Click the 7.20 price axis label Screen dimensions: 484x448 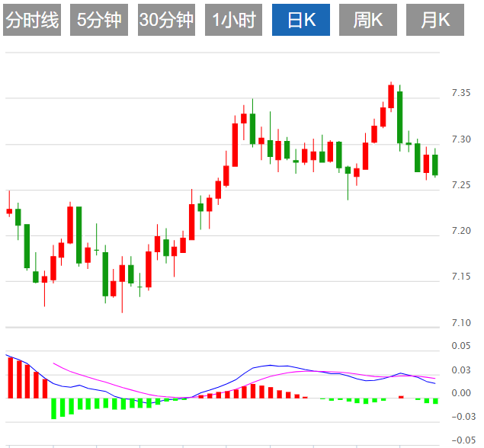pyautogui.click(x=461, y=231)
